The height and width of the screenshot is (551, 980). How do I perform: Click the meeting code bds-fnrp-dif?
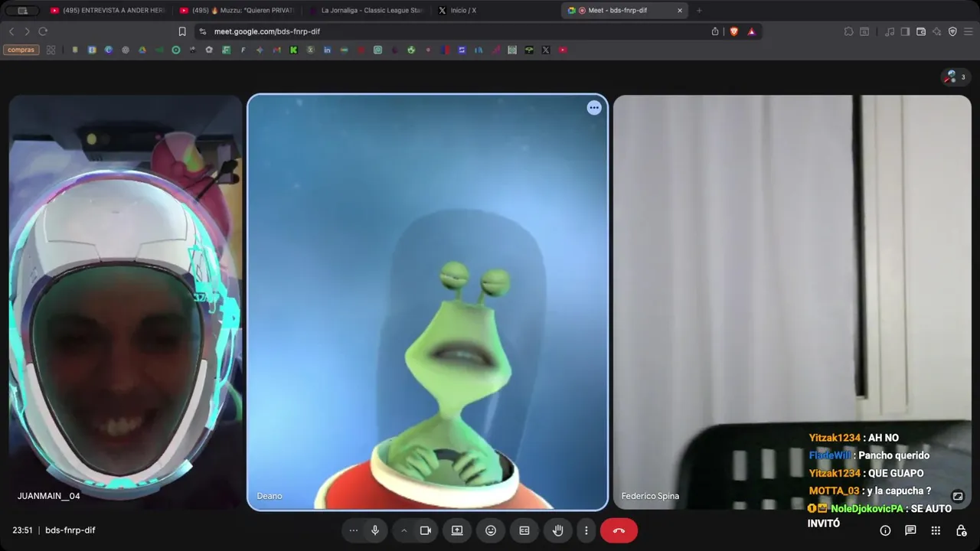pos(70,530)
